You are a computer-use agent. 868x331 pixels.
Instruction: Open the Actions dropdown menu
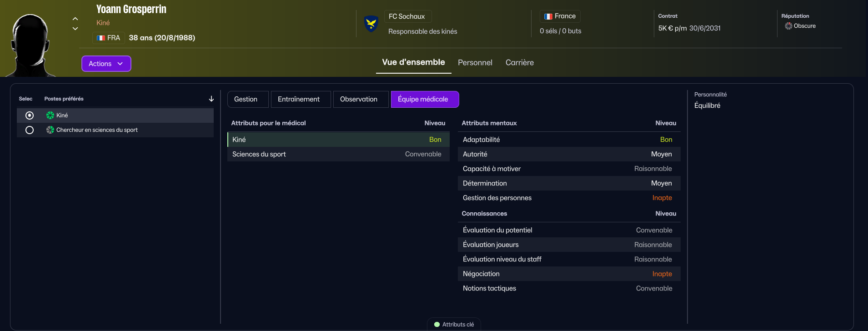coord(106,64)
